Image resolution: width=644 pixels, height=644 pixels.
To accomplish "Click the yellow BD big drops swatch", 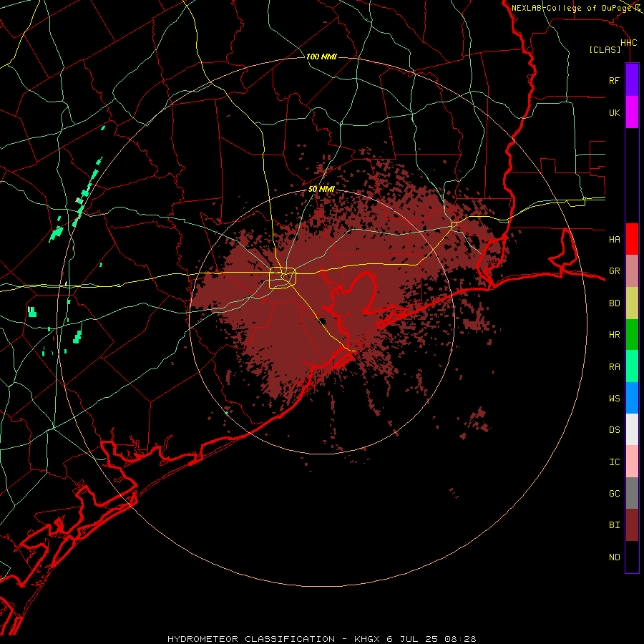I will 632,303.
